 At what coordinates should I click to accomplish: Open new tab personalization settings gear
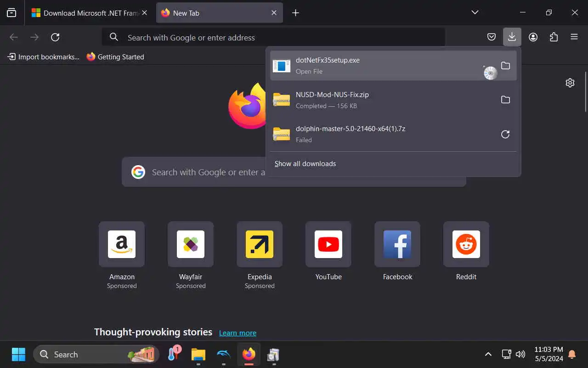pos(570,83)
